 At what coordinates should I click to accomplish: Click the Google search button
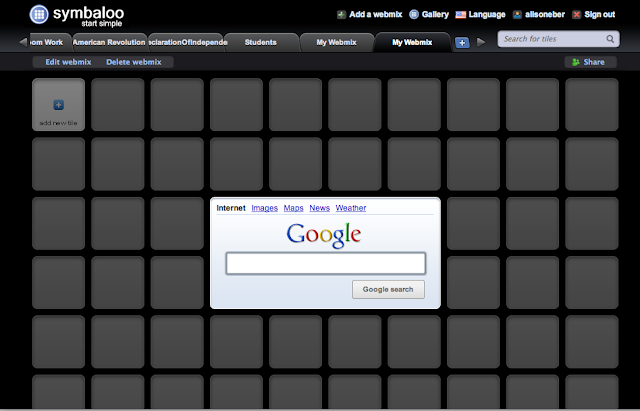click(x=388, y=289)
